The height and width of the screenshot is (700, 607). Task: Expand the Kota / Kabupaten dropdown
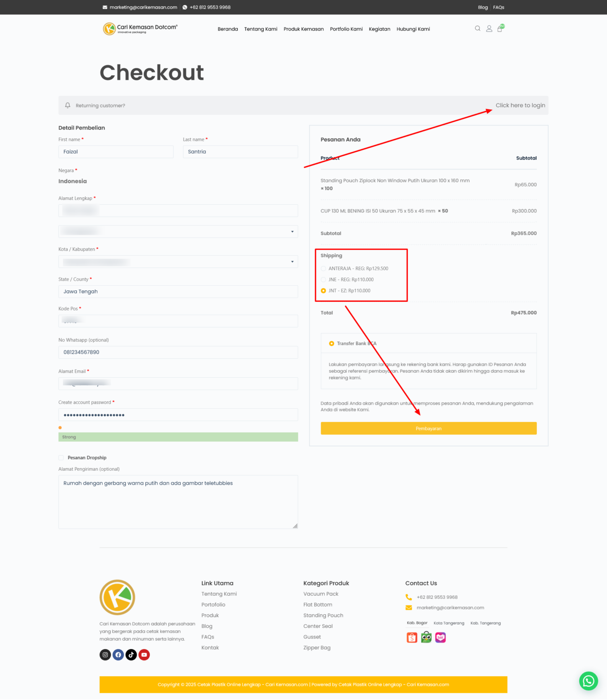[x=178, y=262]
